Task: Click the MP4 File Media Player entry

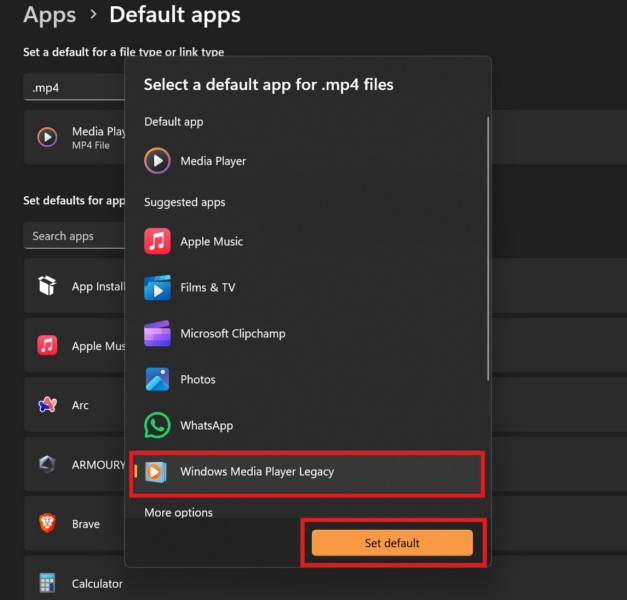Action: point(78,137)
